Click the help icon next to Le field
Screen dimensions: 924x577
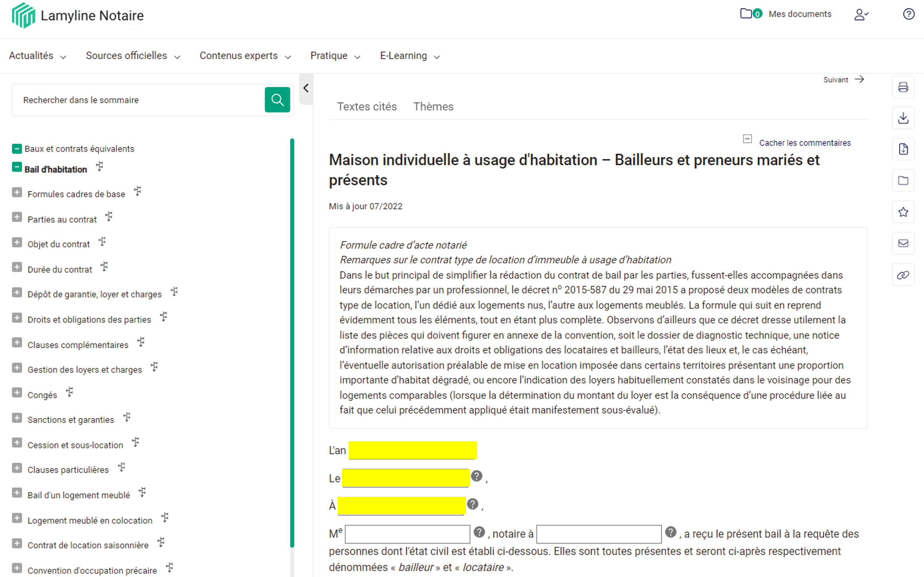click(476, 476)
